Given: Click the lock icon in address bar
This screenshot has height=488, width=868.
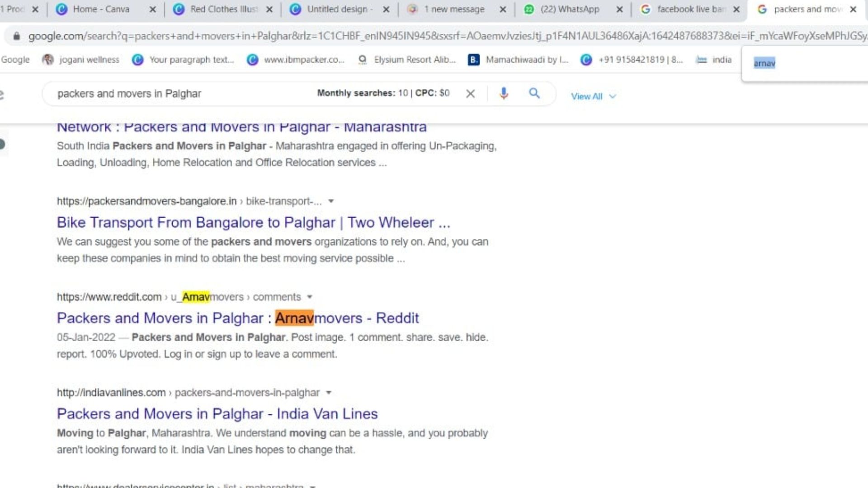Looking at the screenshot, I should (x=17, y=36).
